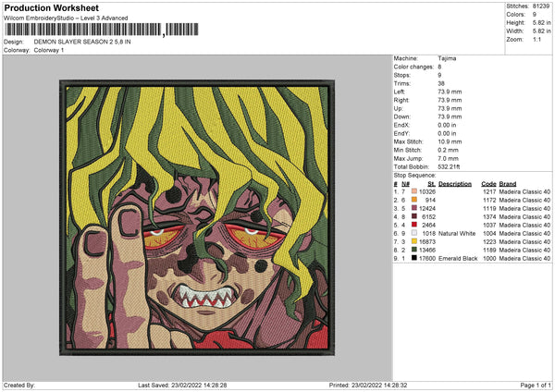Click 'Madeira Classic 40' in the code 1000 row
This screenshot has height=392, width=555.
tap(524, 258)
